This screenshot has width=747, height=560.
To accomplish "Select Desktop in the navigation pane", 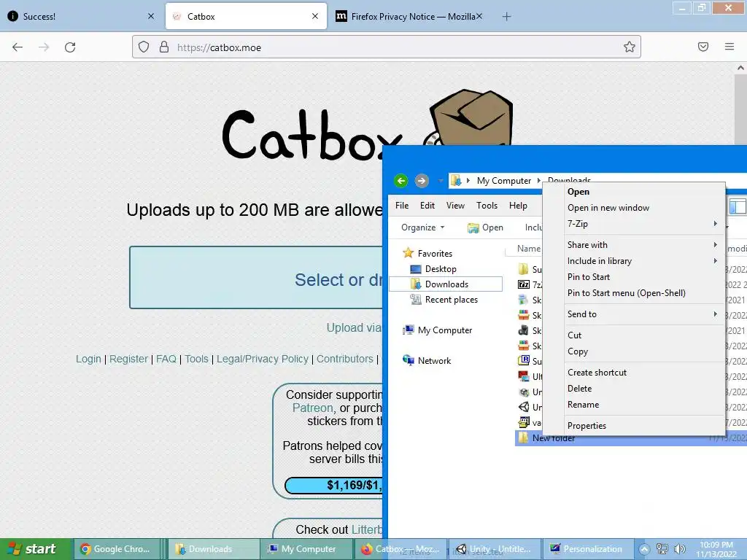I will point(433,269).
